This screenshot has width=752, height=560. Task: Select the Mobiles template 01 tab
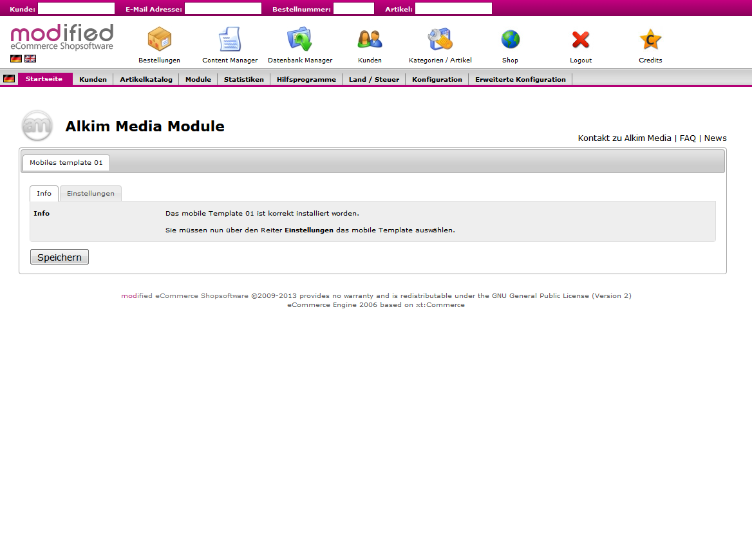[66, 163]
